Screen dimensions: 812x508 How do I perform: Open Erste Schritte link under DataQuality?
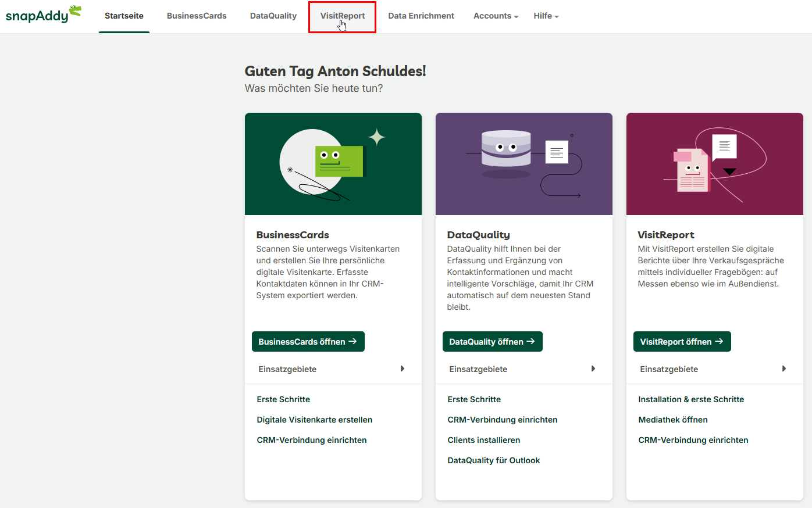[474, 399]
